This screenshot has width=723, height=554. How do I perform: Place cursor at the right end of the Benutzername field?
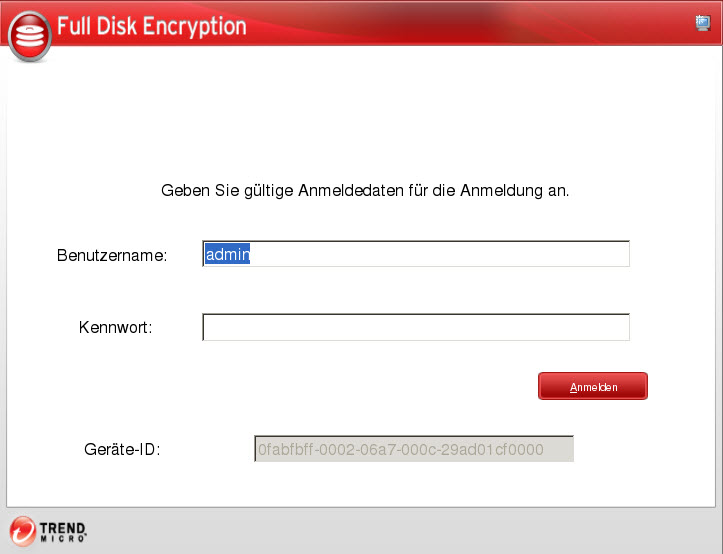tap(620, 255)
